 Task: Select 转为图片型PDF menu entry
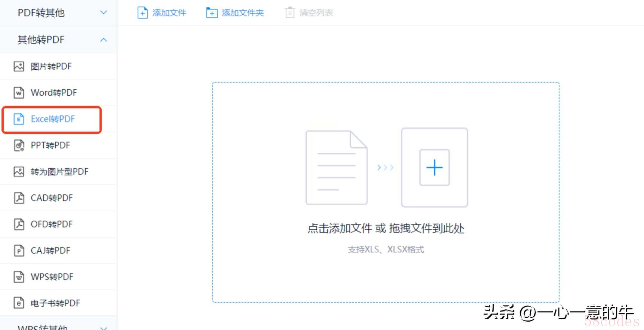point(59,172)
